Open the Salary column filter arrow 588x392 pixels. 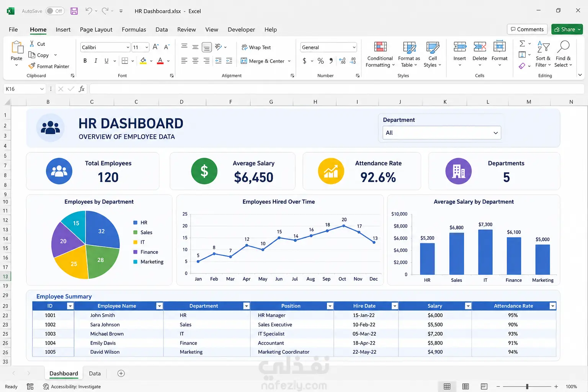pyautogui.click(x=468, y=306)
